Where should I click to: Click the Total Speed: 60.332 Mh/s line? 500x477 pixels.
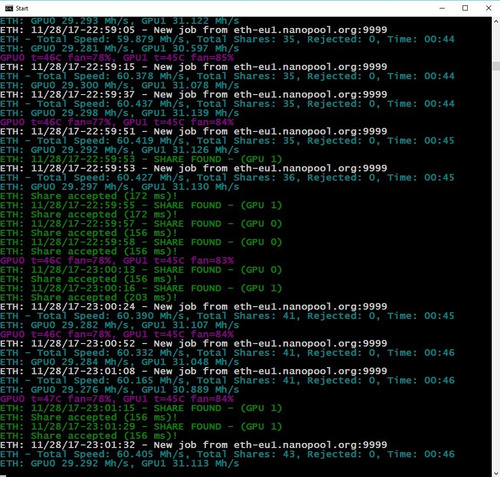coord(227,353)
